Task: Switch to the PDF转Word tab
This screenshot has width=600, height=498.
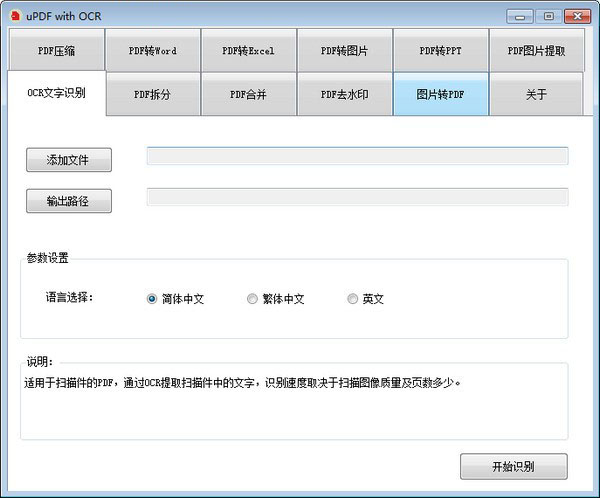Action: click(152, 50)
